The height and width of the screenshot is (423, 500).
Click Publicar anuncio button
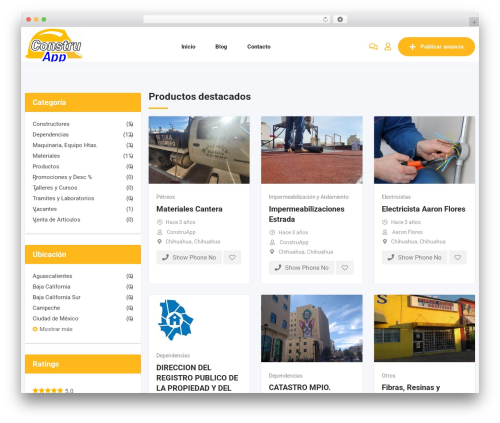point(436,47)
